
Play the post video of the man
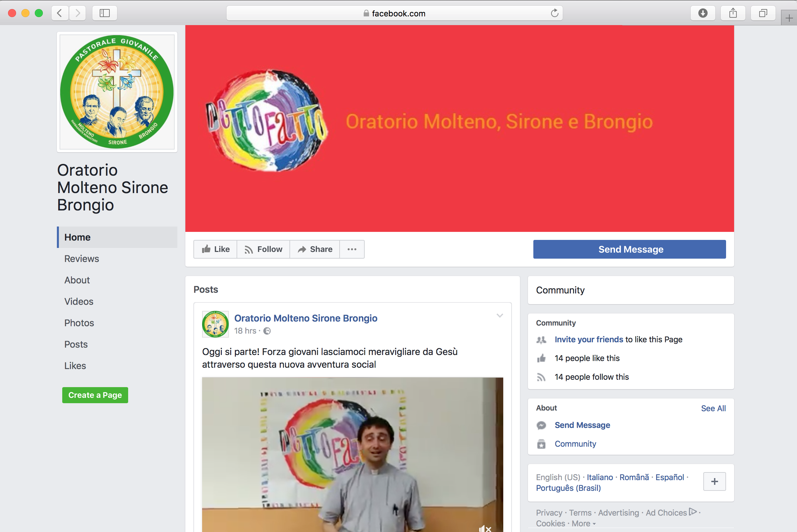353,455
